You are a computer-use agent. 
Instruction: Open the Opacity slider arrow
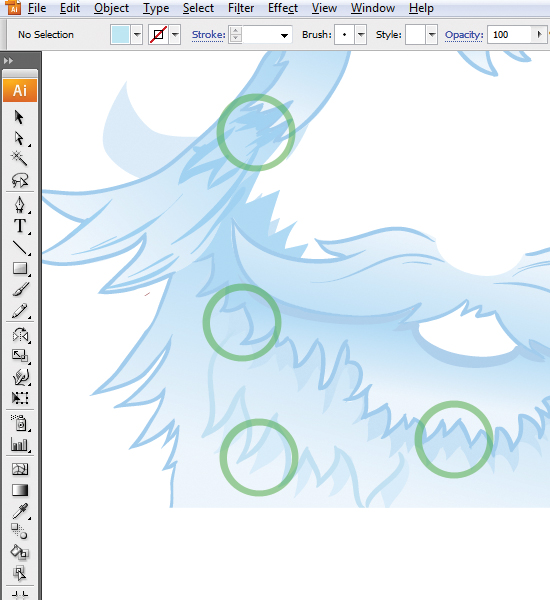(539, 35)
